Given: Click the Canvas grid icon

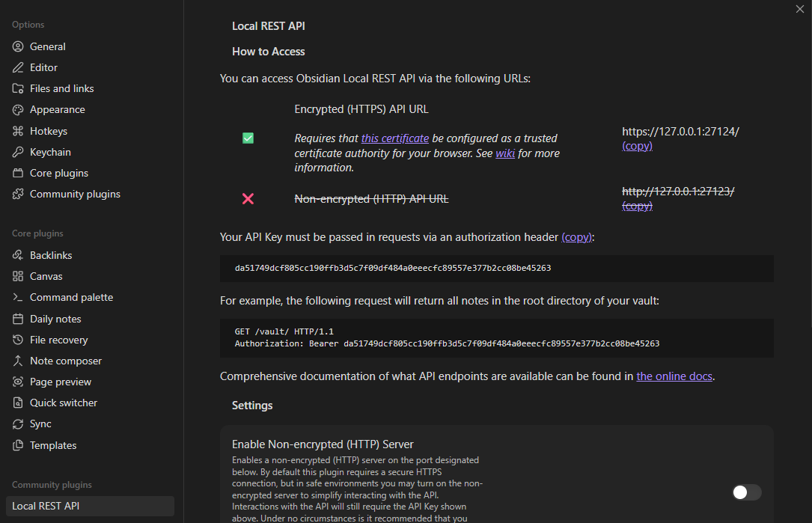Looking at the screenshot, I should tap(18, 277).
